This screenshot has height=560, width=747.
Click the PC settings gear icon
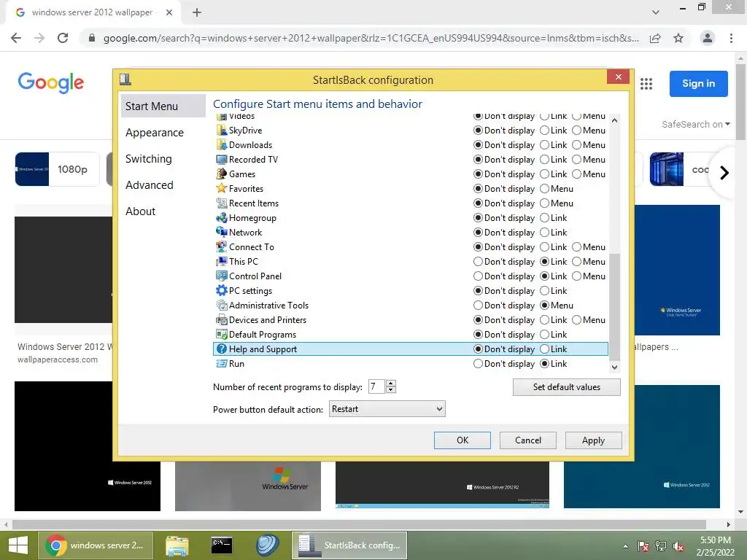(222, 290)
